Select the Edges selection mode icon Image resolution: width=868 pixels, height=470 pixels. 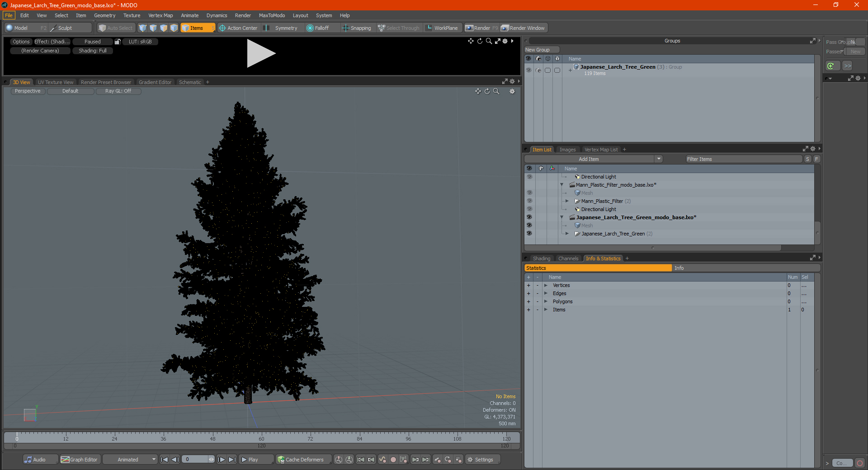tap(153, 28)
